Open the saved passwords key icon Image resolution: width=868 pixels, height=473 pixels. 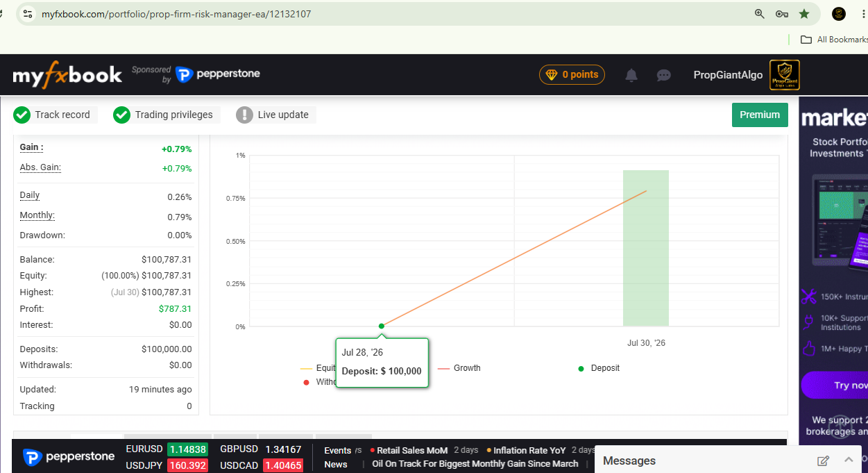pos(782,14)
